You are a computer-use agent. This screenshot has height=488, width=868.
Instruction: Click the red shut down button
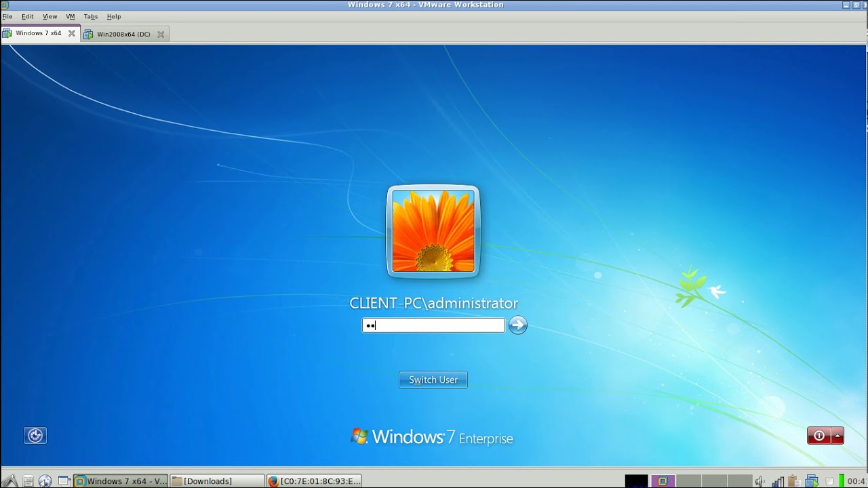[x=819, y=436]
